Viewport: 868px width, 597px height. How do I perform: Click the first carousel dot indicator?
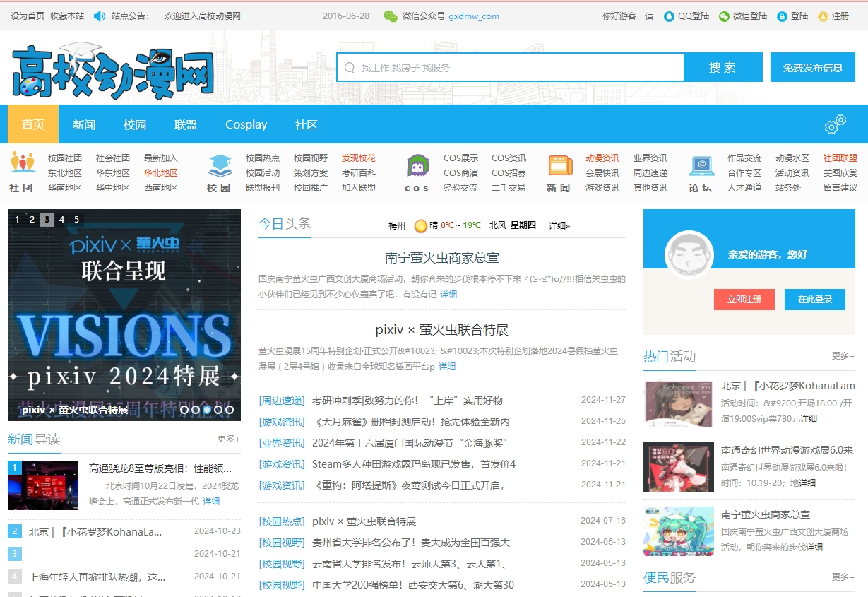[x=184, y=409]
